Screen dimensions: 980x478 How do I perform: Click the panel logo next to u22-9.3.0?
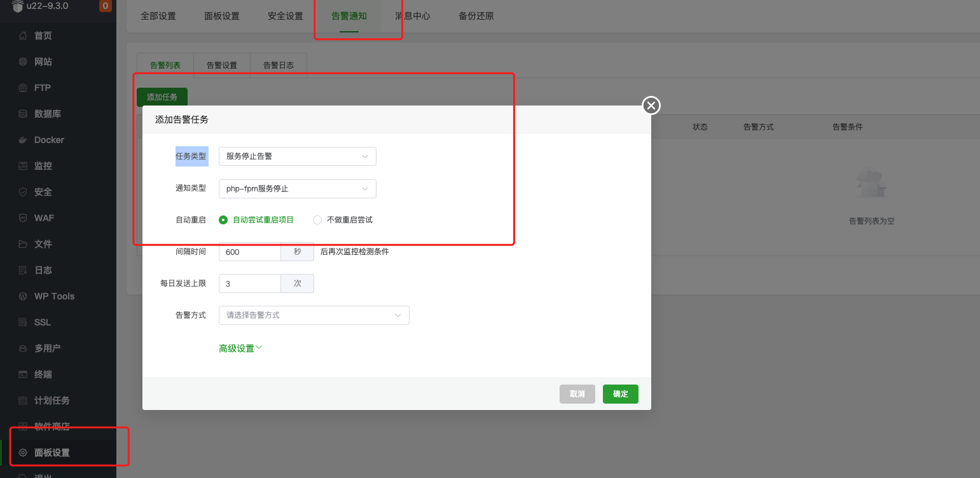(17, 6)
